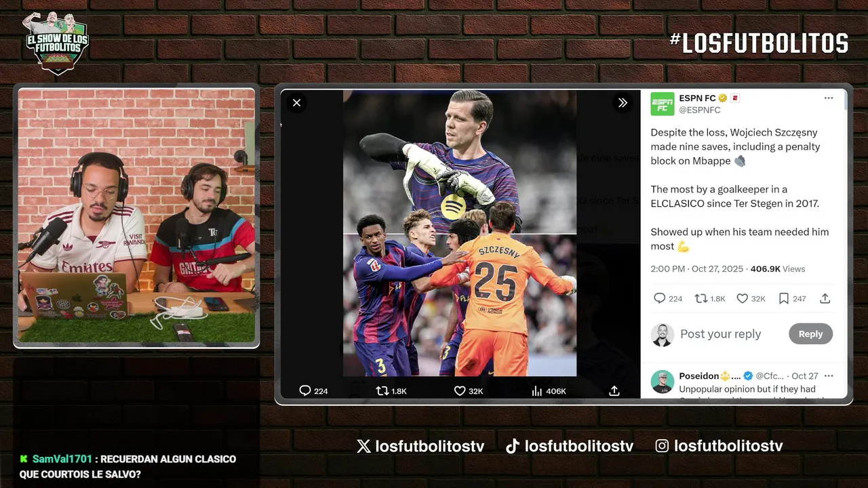The height and width of the screenshot is (488, 868).
Task: Share the tweet from sidebar share icon
Action: (825, 298)
